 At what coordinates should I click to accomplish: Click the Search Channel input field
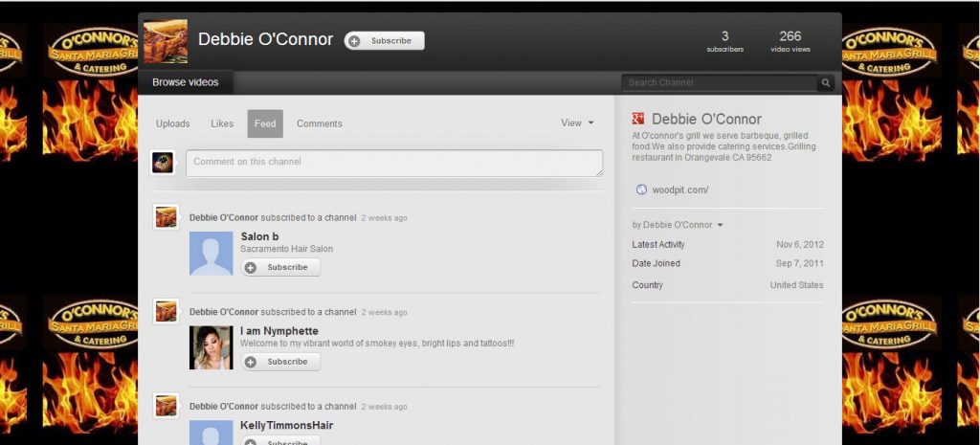719,82
